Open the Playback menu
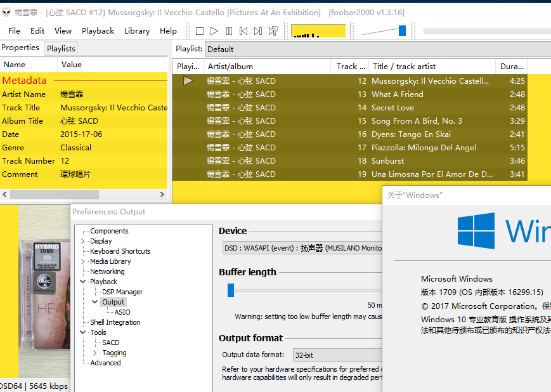551x392 pixels. coord(98,30)
